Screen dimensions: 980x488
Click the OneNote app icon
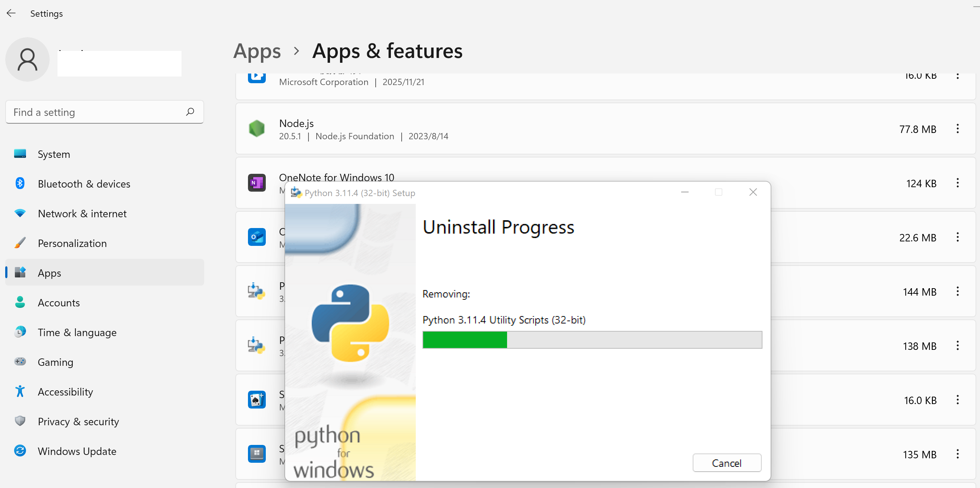(257, 183)
